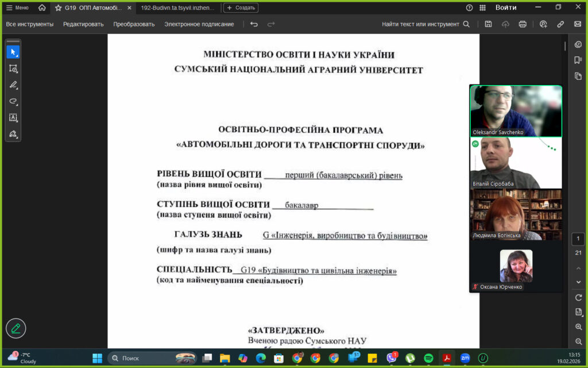Open the Меню hamburger menu
This screenshot has width=588, height=368.
(x=17, y=7)
